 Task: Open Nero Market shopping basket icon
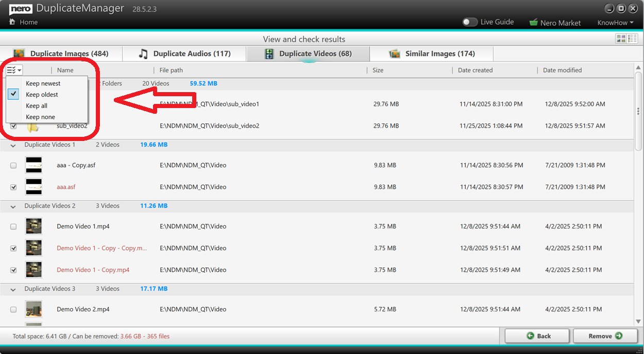click(533, 23)
